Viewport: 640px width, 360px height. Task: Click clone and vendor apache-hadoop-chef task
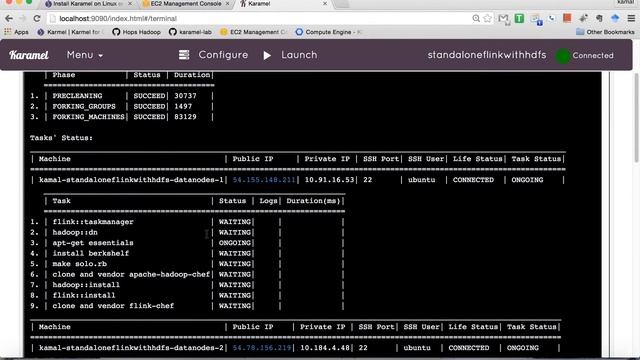(131, 274)
